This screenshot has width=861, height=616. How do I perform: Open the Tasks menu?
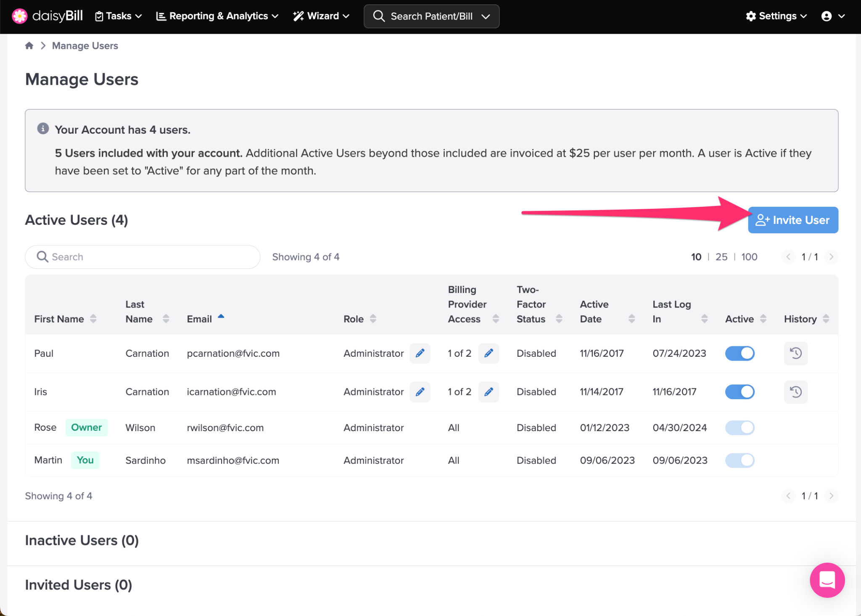[x=118, y=16]
